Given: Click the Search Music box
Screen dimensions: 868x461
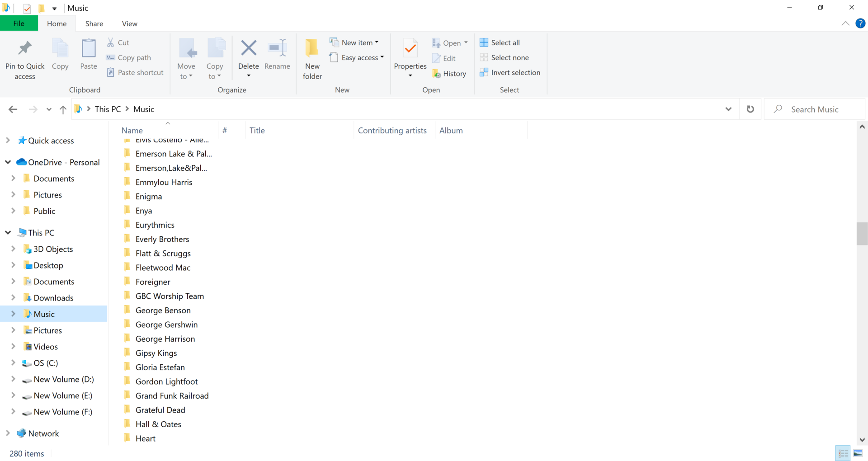Looking at the screenshot, I should (x=814, y=109).
